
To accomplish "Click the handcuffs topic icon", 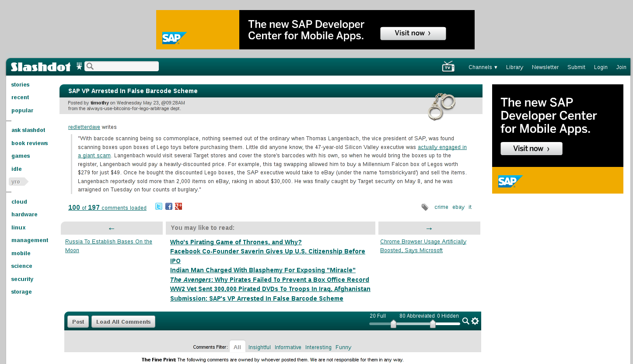I will 441,106.
